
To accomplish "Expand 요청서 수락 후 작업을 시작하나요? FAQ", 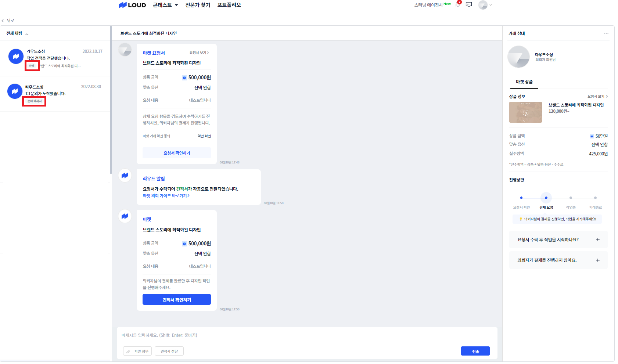I will click(x=558, y=240).
